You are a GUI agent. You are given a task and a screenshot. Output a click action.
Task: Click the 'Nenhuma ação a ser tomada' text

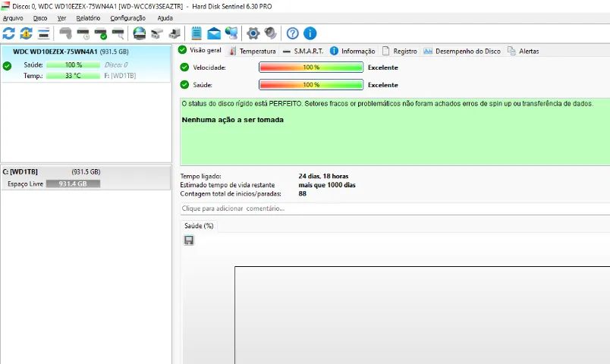coord(233,120)
